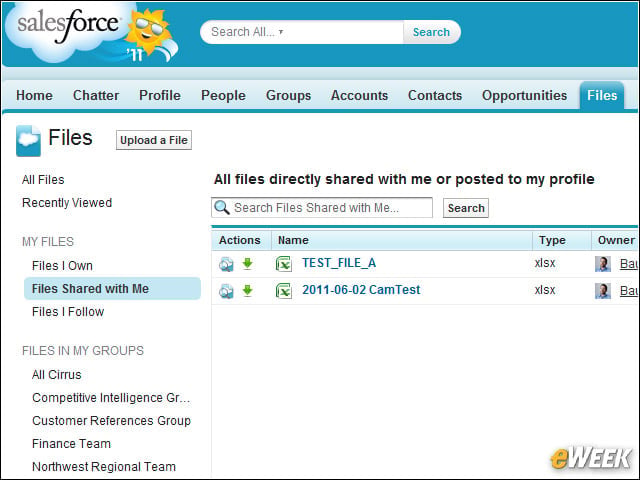This screenshot has height=480, width=640.
Task: Focus the Search All input field
Action: (x=302, y=32)
